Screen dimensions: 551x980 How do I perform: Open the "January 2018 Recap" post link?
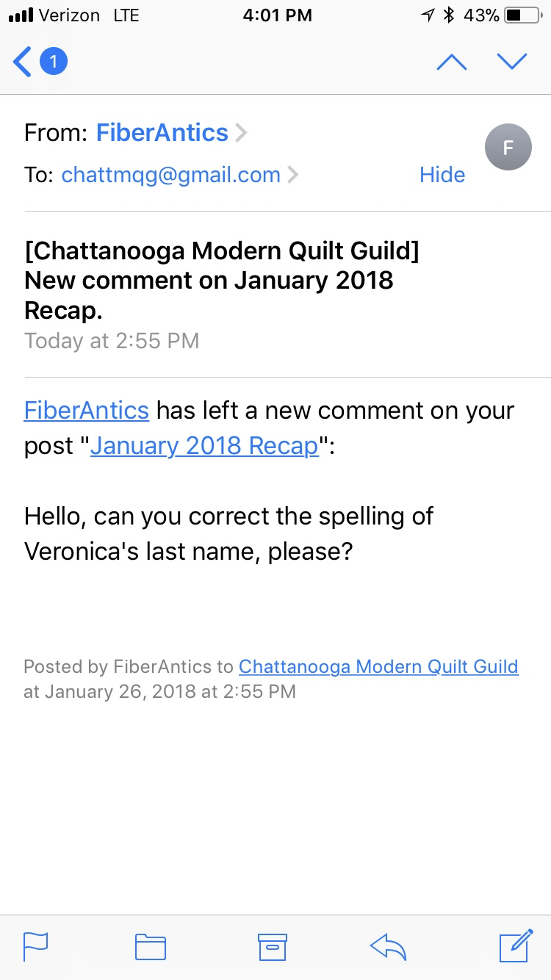pyautogui.click(x=204, y=446)
